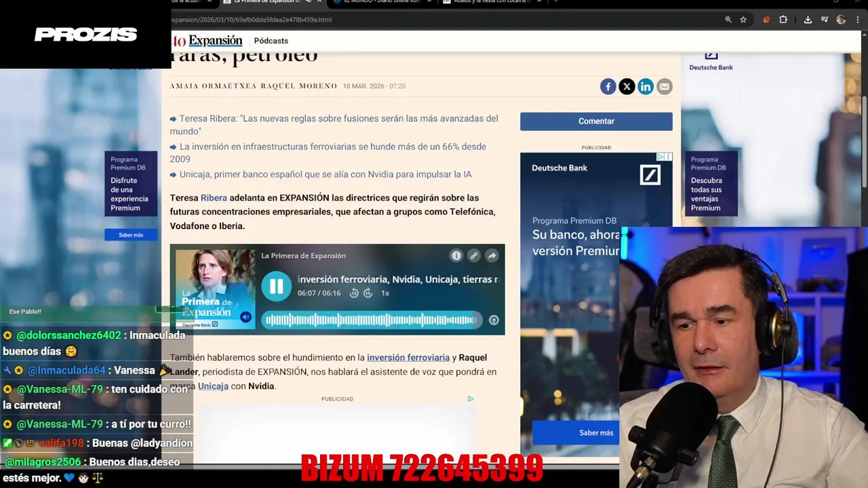
Task: Share the article on X
Action: click(627, 86)
